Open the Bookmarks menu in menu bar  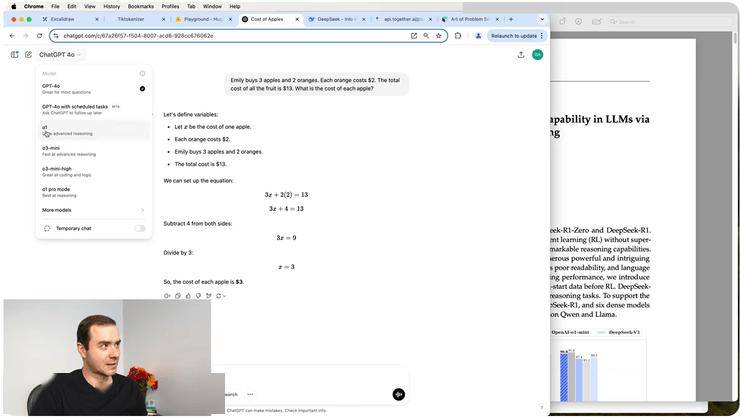pyautogui.click(x=141, y=6)
